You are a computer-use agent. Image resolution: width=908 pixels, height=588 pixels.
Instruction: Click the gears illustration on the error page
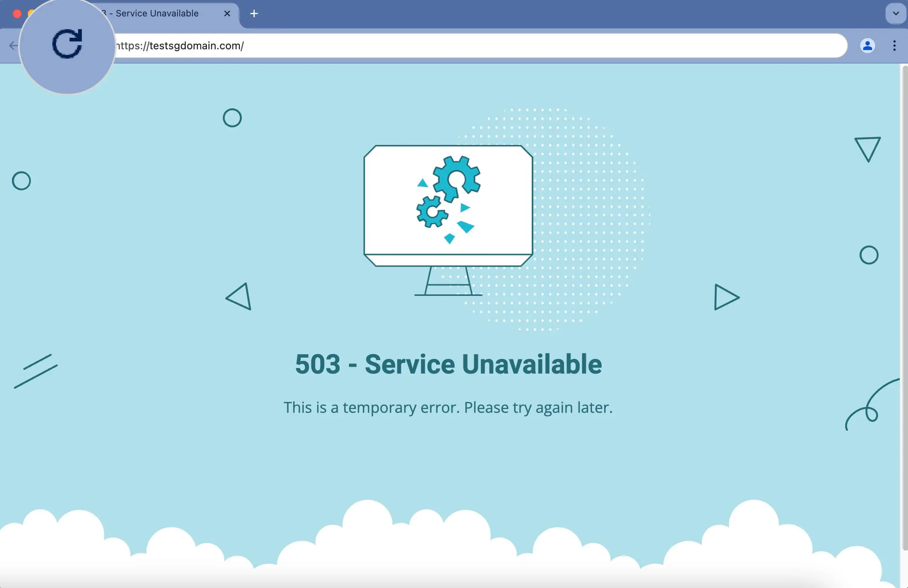[450, 195]
